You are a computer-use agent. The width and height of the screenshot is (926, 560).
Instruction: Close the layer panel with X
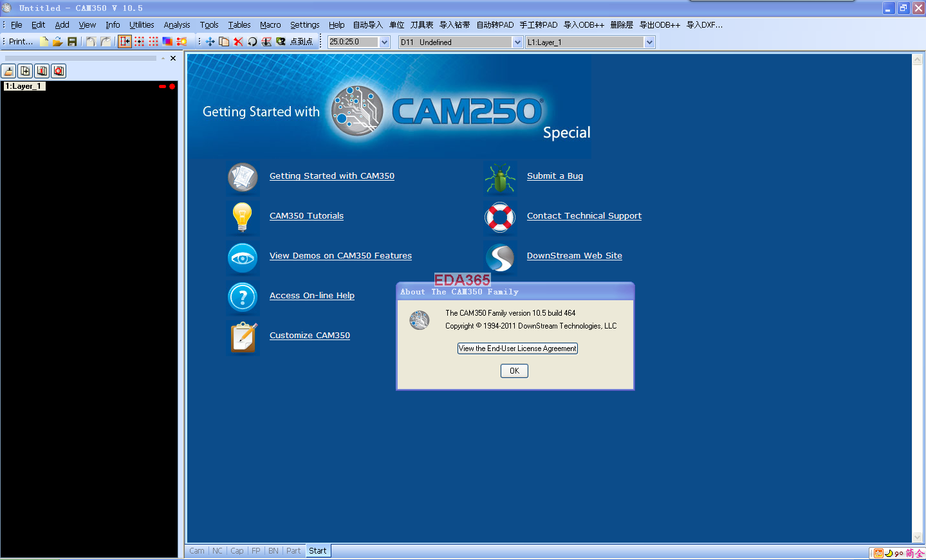click(x=173, y=59)
